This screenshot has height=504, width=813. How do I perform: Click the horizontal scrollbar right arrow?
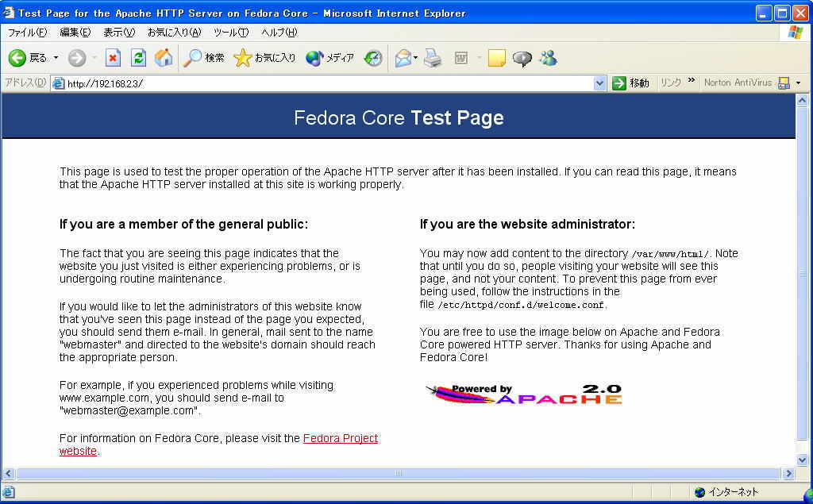tap(788, 473)
